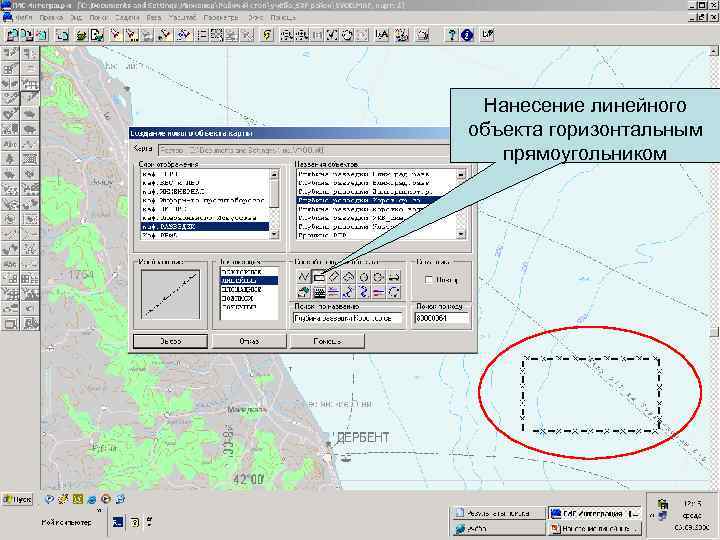Select the first entry in localization list

pos(249,271)
